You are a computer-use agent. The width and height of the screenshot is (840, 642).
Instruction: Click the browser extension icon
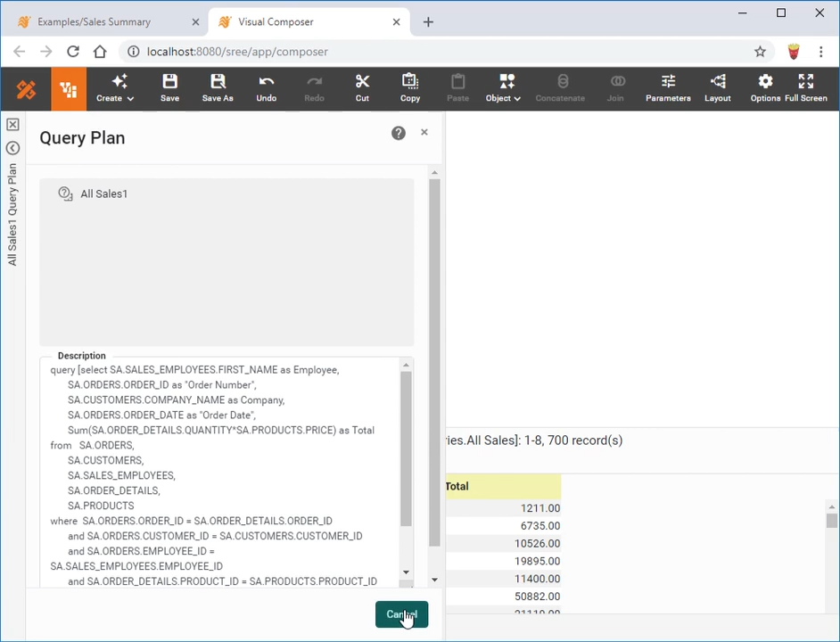pyautogui.click(x=794, y=52)
